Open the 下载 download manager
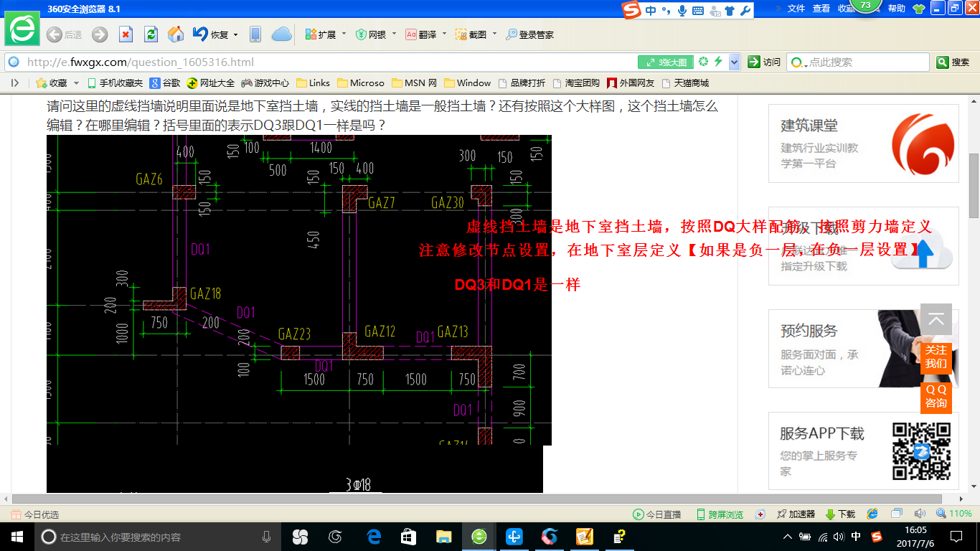 coord(840,514)
